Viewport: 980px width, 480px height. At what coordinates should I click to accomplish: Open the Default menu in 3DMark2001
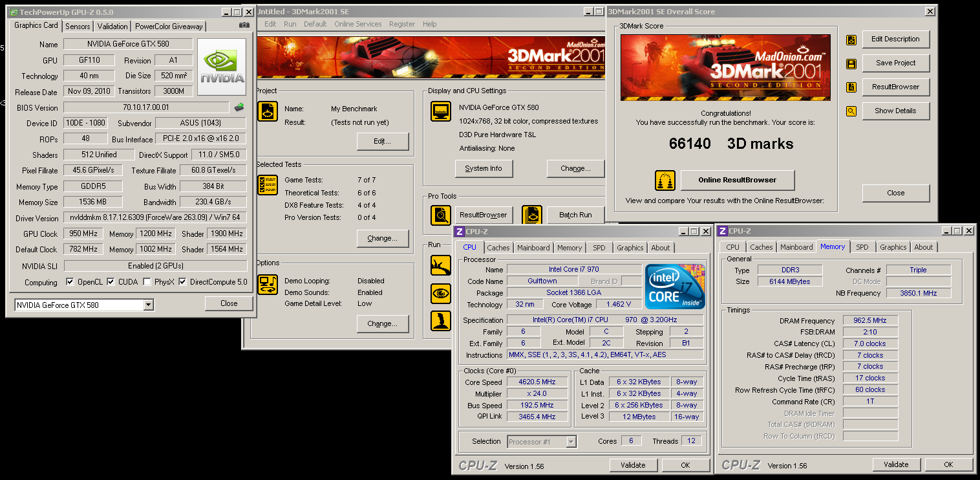click(315, 24)
